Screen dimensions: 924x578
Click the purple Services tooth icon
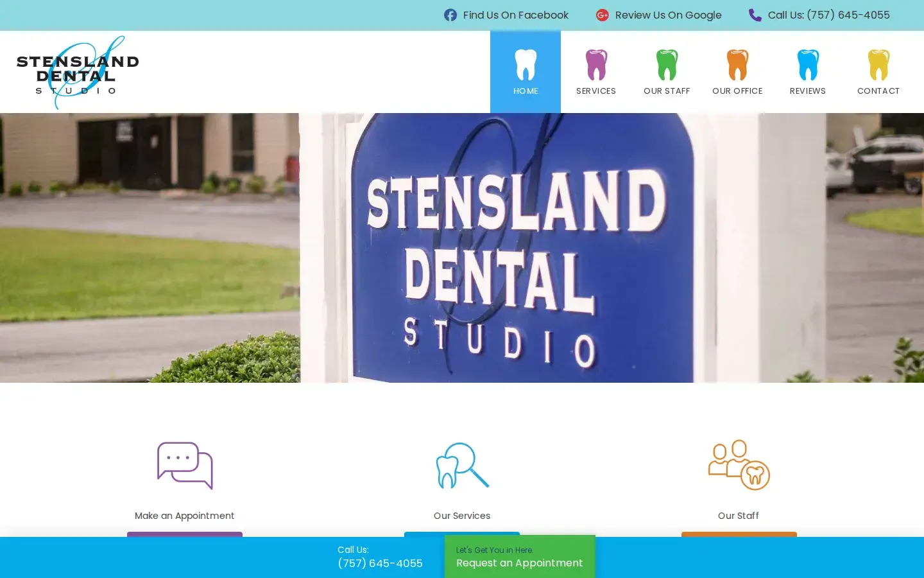[x=596, y=65]
